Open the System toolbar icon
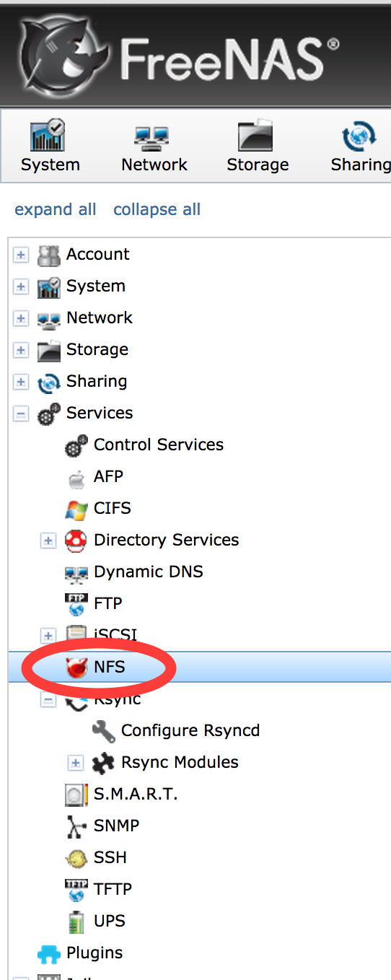This screenshot has width=391, height=980. (49, 136)
